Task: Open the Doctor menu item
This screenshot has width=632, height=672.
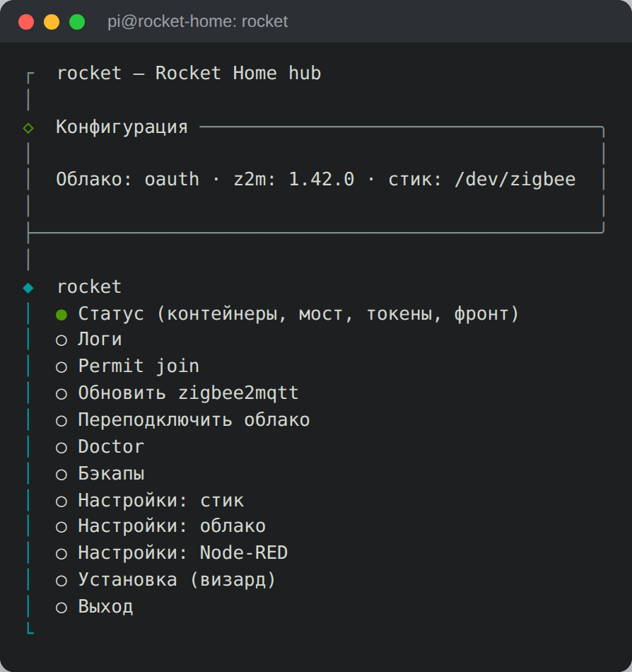Action: click(100, 447)
